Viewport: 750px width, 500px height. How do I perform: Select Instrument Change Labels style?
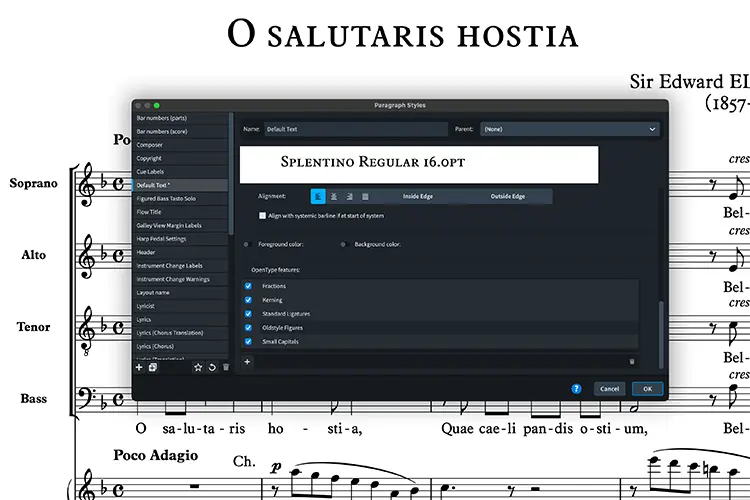click(x=180, y=266)
